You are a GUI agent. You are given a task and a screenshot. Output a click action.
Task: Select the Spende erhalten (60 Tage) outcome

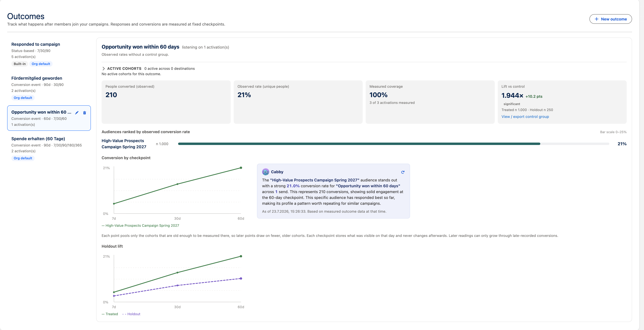click(49, 148)
